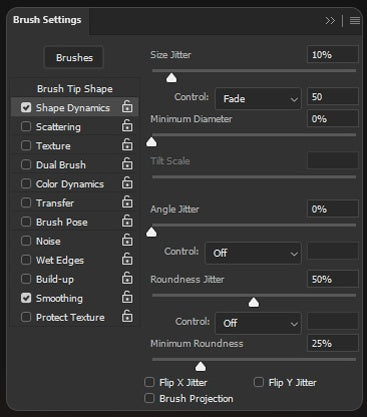Select the Scattering label
The height and width of the screenshot is (417, 367).
click(x=58, y=127)
